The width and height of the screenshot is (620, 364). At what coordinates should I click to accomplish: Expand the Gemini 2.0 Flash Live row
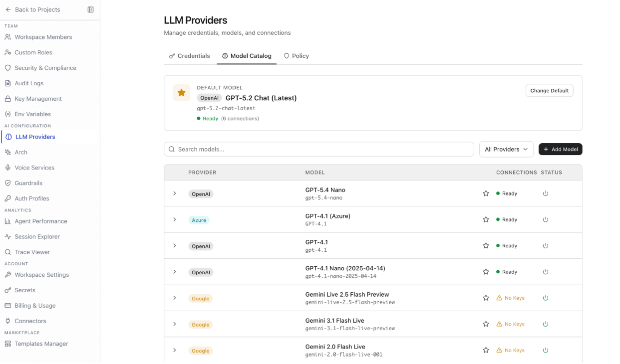(175, 350)
